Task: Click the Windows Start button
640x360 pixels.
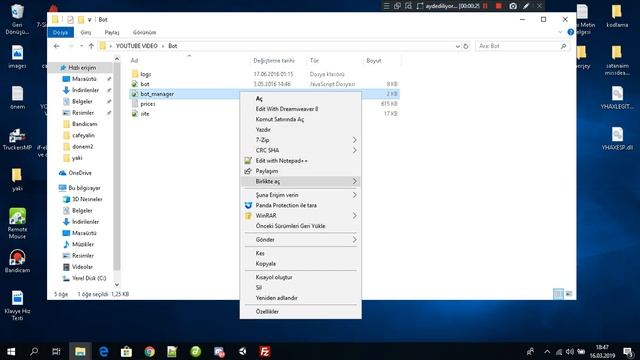Action: click(x=11, y=351)
